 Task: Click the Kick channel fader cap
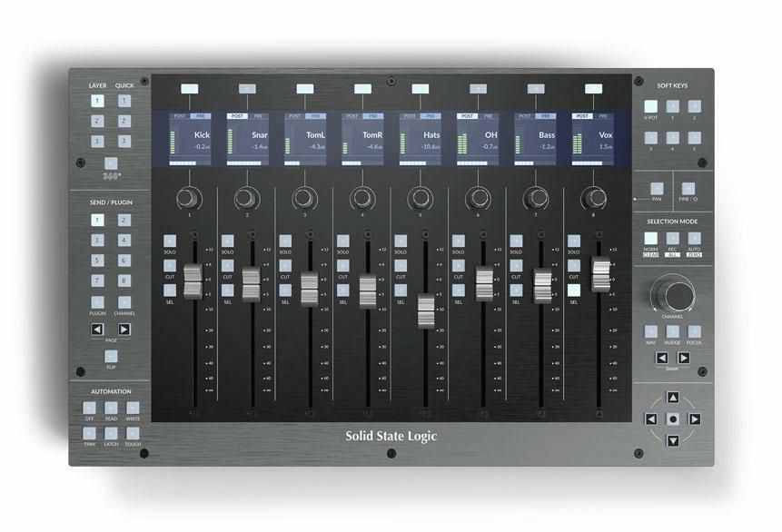[193, 281]
